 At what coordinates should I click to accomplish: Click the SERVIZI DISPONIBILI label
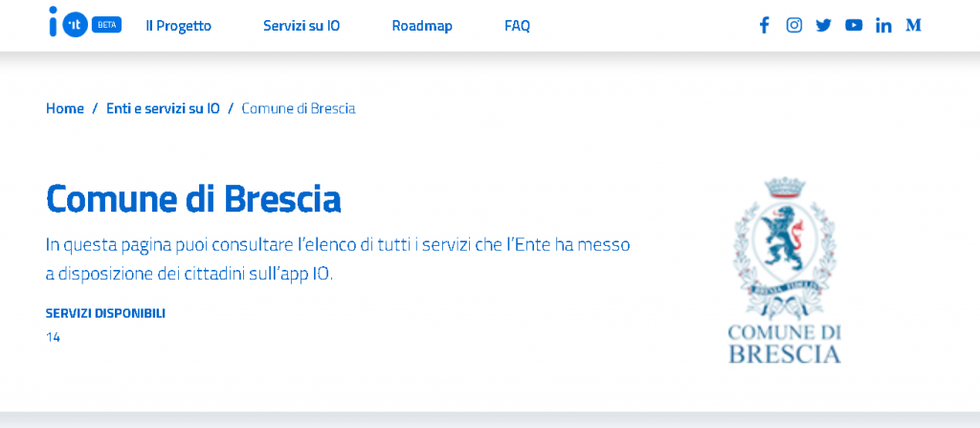click(105, 313)
